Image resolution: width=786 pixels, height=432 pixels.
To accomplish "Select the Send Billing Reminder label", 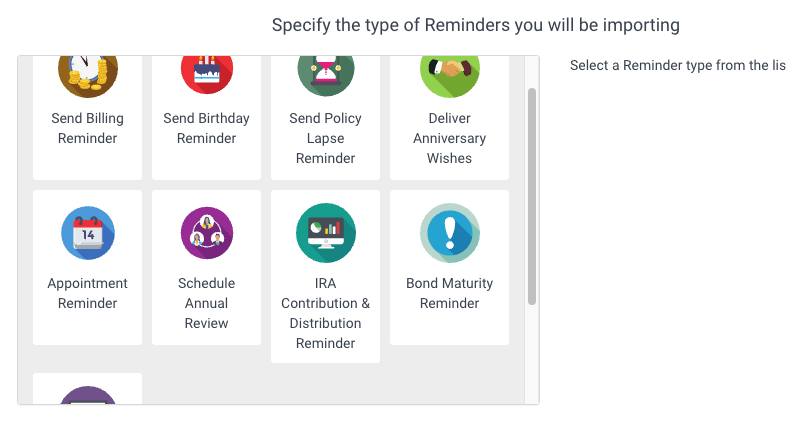I will pyautogui.click(x=87, y=128).
